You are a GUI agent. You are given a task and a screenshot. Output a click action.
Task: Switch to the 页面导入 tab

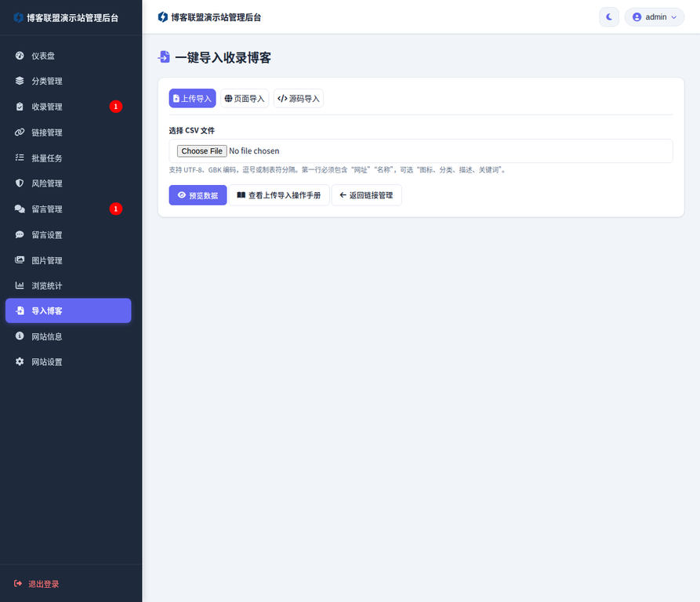[x=245, y=98]
